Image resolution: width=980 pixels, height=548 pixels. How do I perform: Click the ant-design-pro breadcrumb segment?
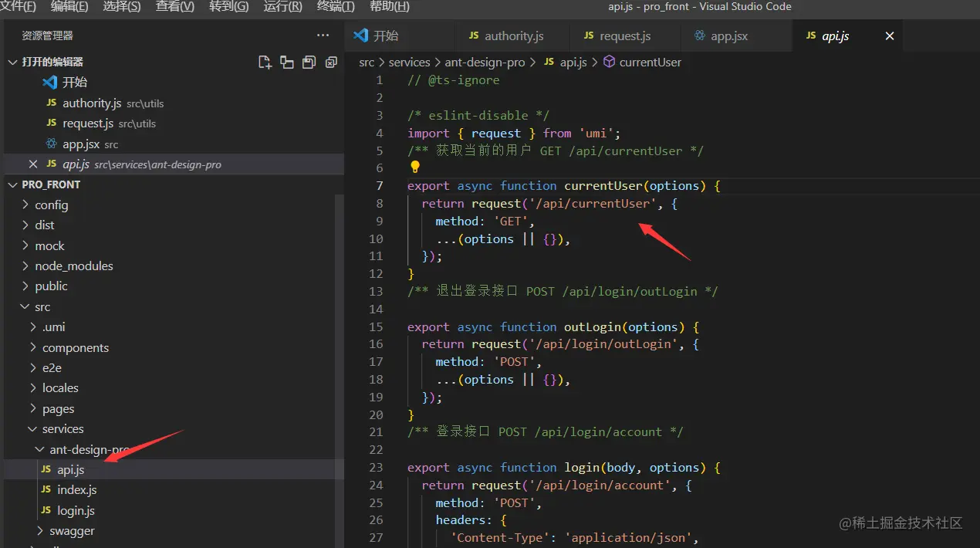[x=485, y=62]
